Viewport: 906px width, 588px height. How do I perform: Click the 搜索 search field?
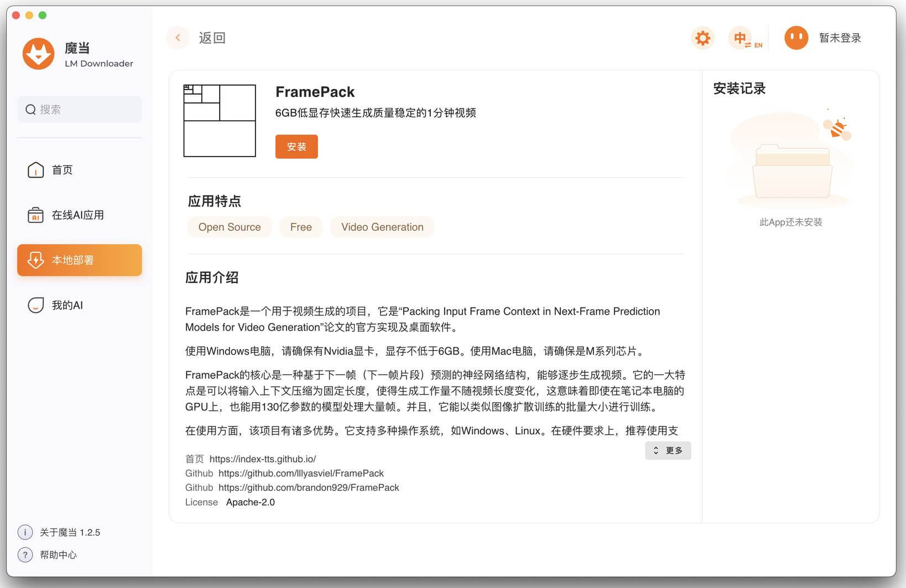(x=79, y=109)
